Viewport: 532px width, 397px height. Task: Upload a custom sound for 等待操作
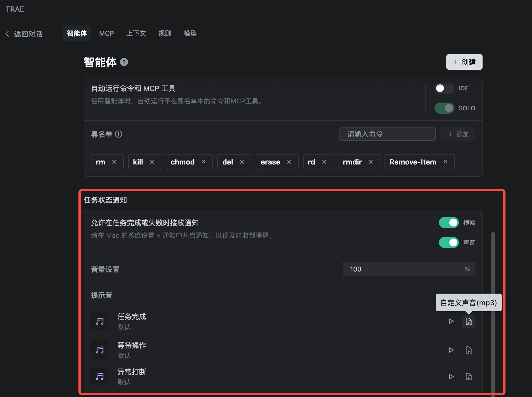(x=469, y=350)
